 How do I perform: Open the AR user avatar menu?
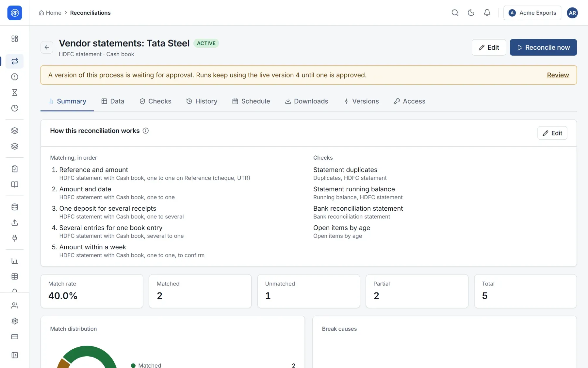pos(572,13)
